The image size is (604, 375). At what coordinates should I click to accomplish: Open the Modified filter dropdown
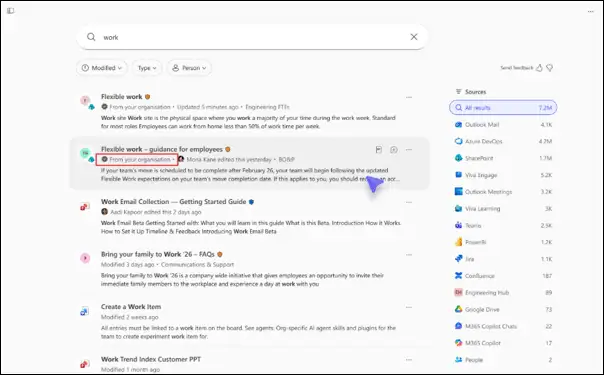102,68
